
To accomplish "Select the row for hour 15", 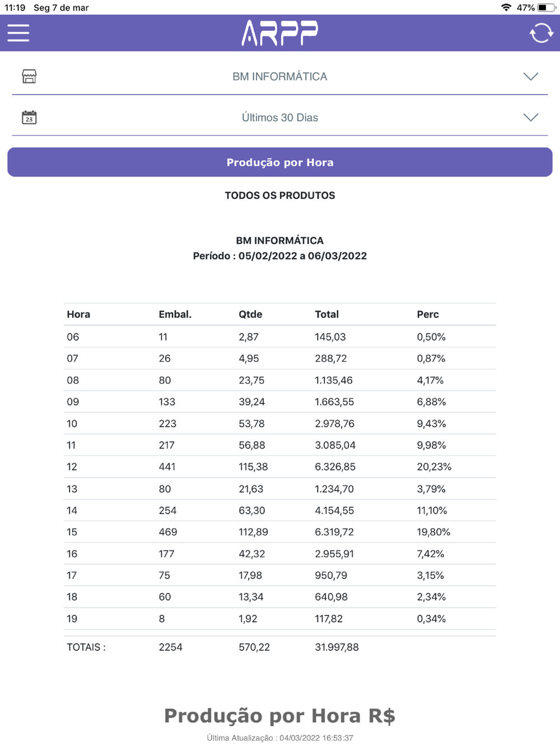I will pos(279,532).
